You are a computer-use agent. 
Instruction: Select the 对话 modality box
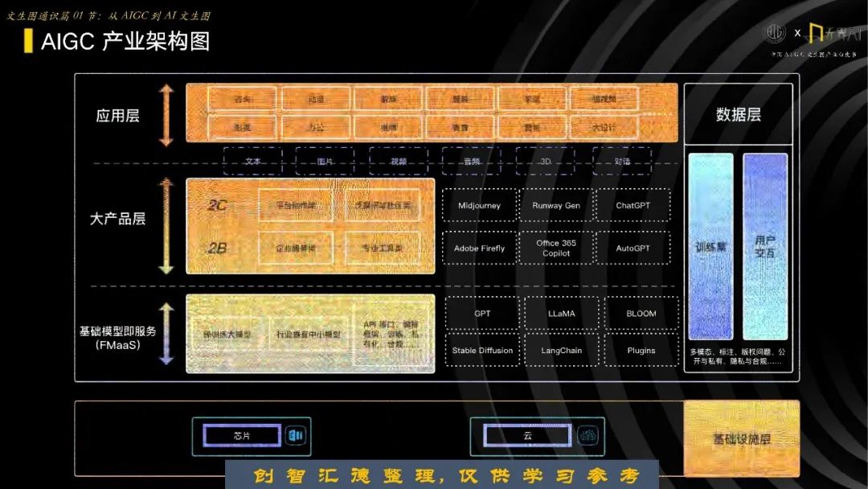622,161
